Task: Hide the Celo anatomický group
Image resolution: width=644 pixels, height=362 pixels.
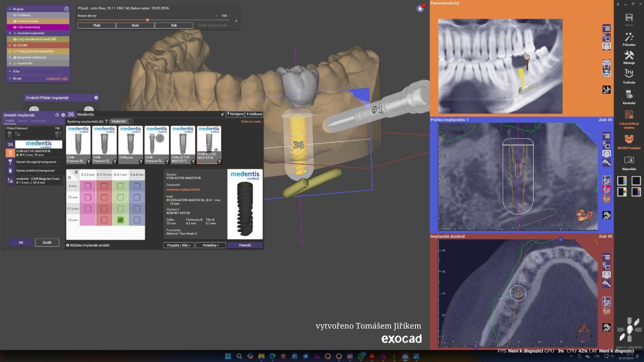Action: (x=15, y=27)
